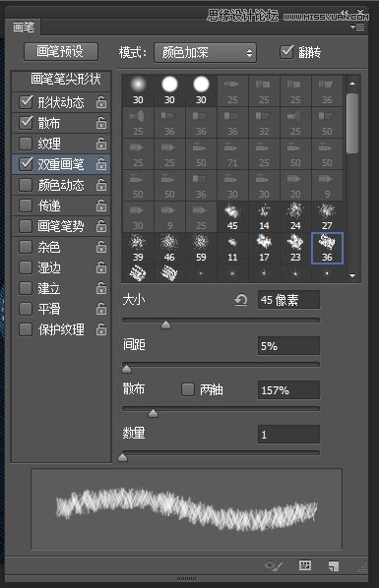Click the 大小 value field showing 45 像素
Screen dimensions: 379x588
coord(288,300)
